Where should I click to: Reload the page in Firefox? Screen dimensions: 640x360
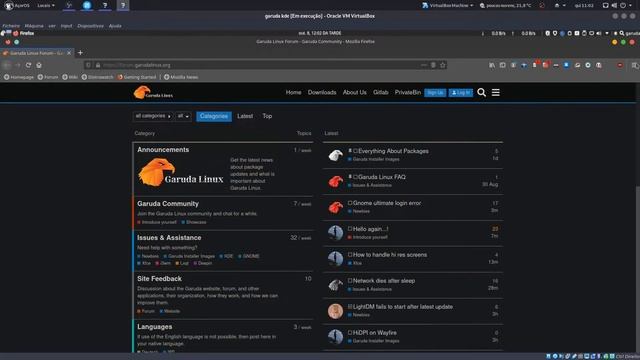pos(28,65)
